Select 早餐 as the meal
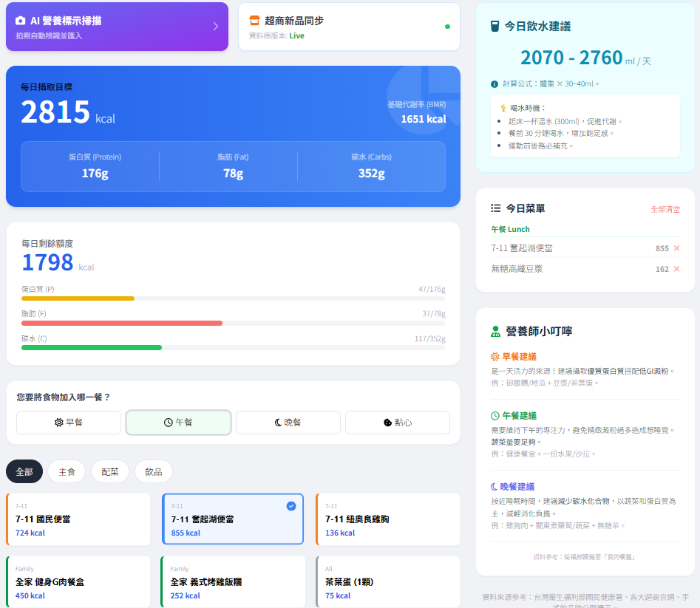The width and height of the screenshot is (700, 608). [69, 423]
